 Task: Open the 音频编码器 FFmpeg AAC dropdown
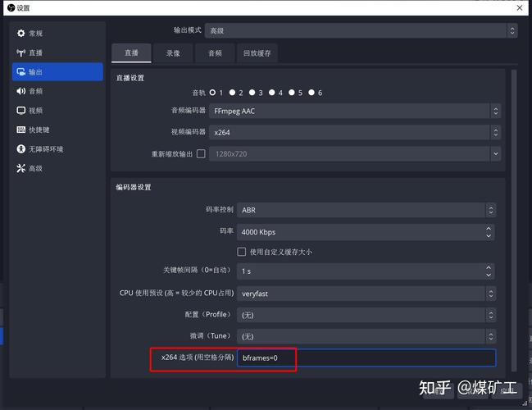point(355,111)
